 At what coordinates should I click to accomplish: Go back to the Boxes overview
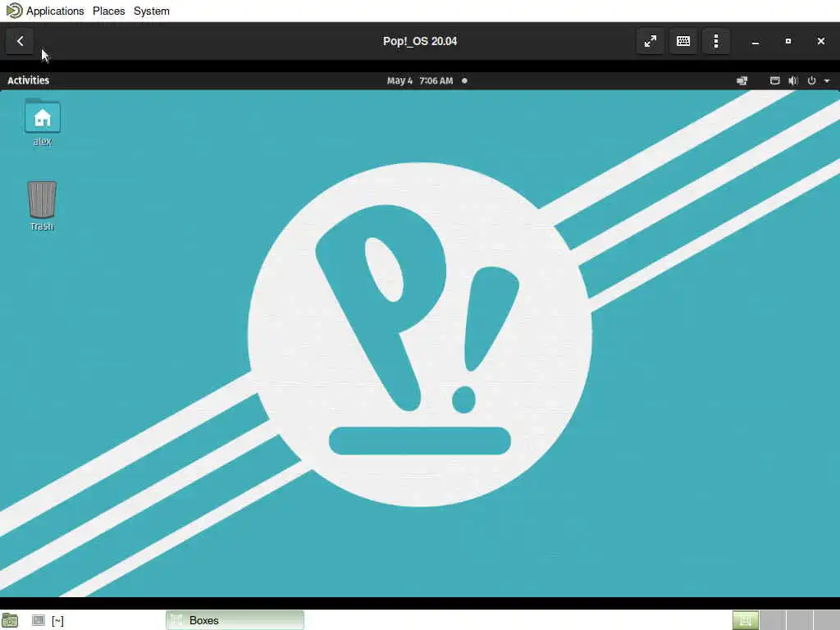click(20, 41)
